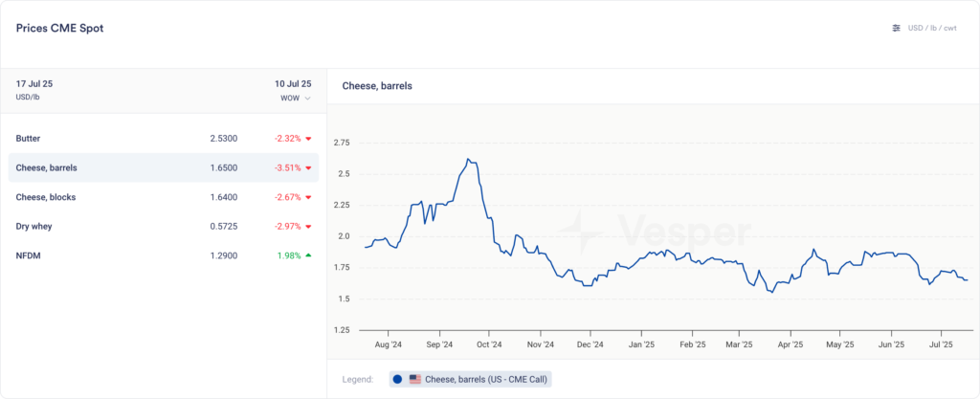Click the US flag icon in legend
The width and height of the screenshot is (980, 399).
point(415,379)
